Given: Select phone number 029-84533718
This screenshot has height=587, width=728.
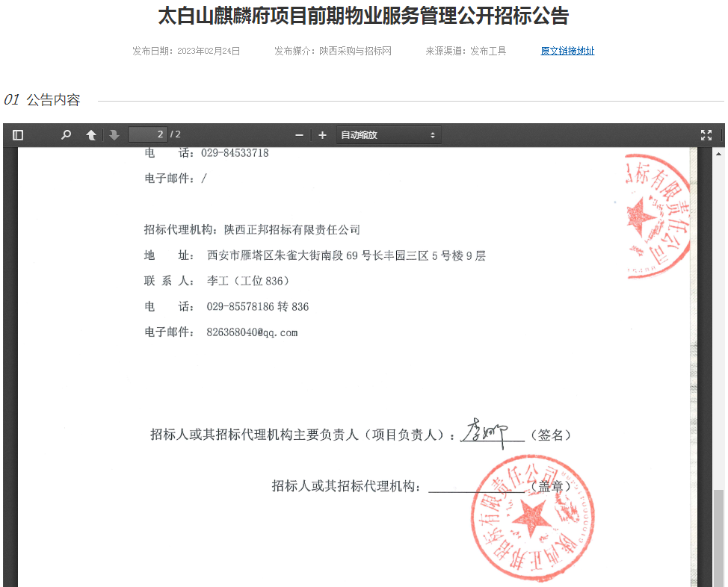Looking at the screenshot, I should coord(235,153).
